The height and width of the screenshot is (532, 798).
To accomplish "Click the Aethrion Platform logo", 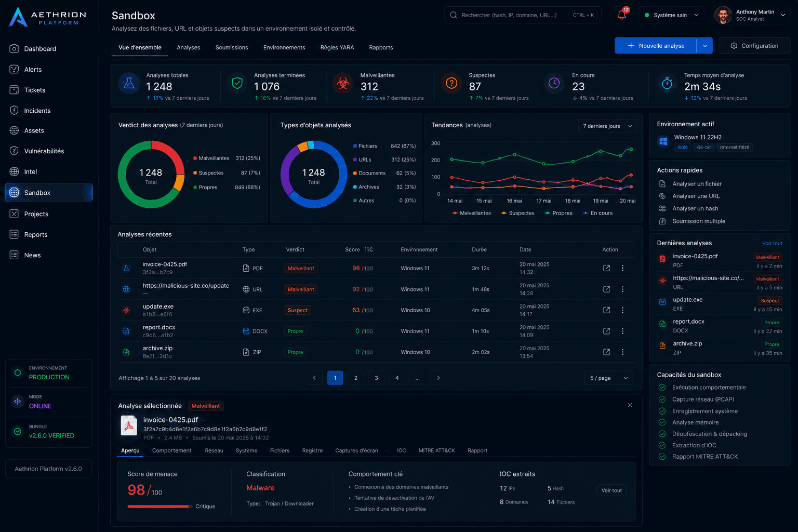I will pos(48,17).
